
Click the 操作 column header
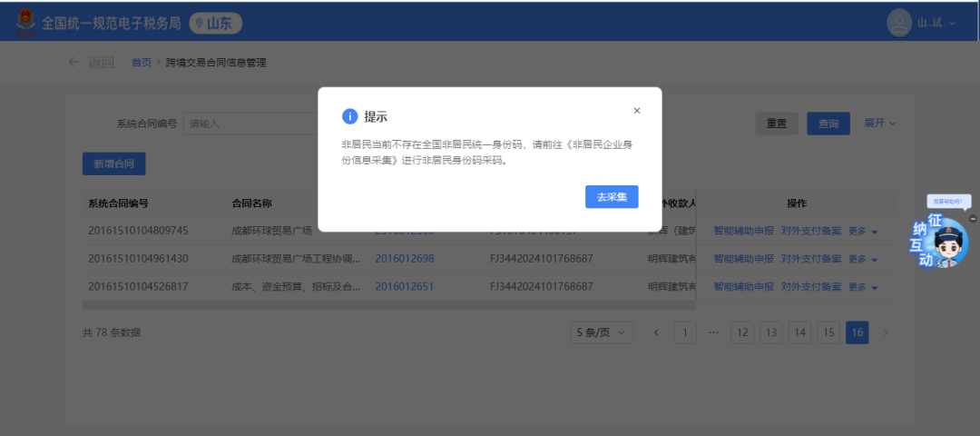coord(797,204)
